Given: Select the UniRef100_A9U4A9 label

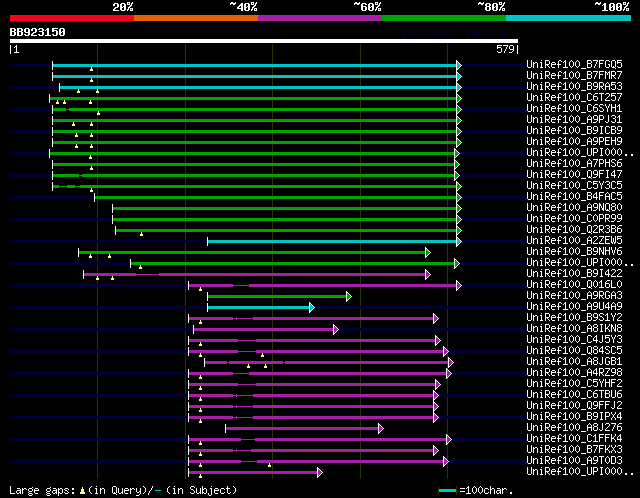Looking at the screenshot, I should 574,307.
